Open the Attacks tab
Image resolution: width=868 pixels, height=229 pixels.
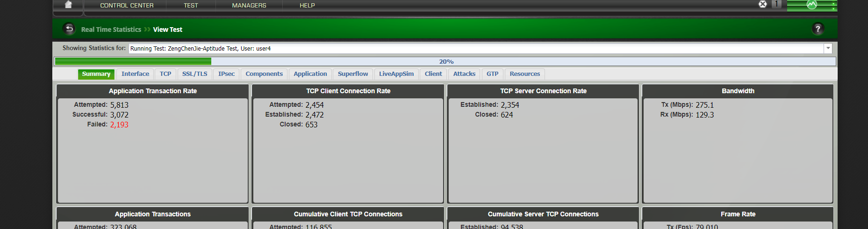[464, 74]
